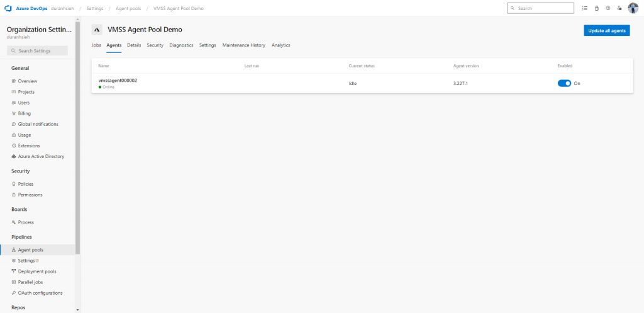Open agent vmssagent000002
This screenshot has height=313, width=644.
click(x=118, y=81)
